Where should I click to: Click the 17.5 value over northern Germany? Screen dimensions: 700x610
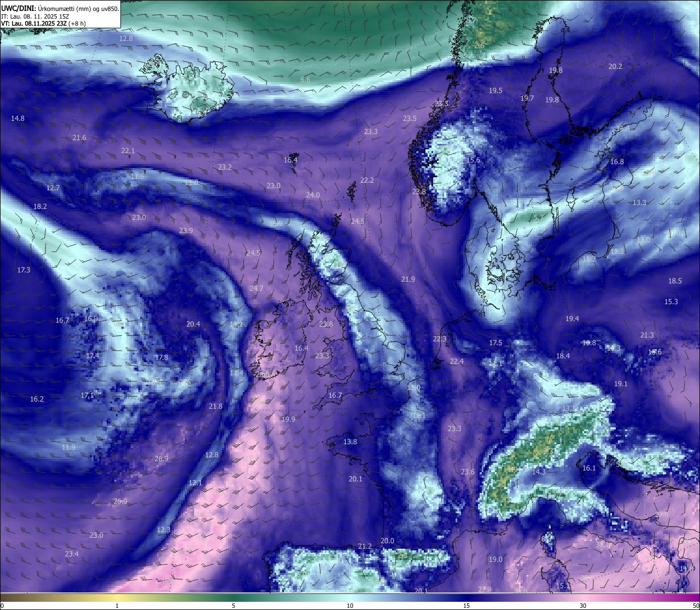(495, 342)
